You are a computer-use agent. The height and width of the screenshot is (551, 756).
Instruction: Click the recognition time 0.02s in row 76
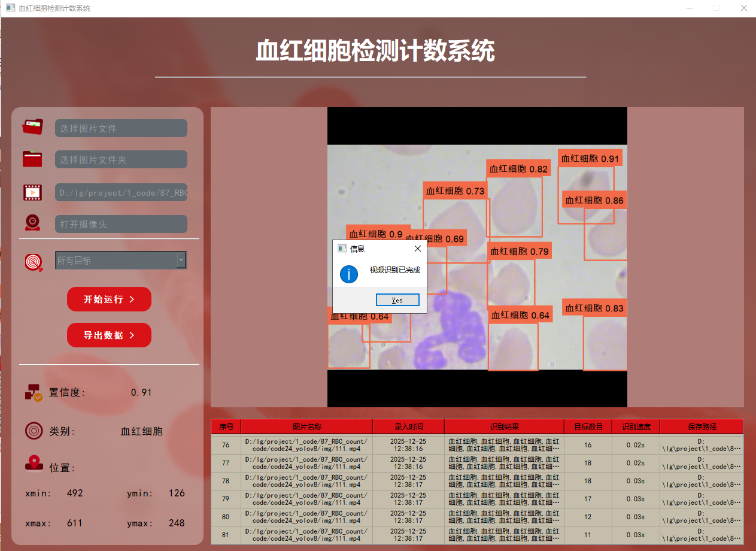[x=636, y=445]
